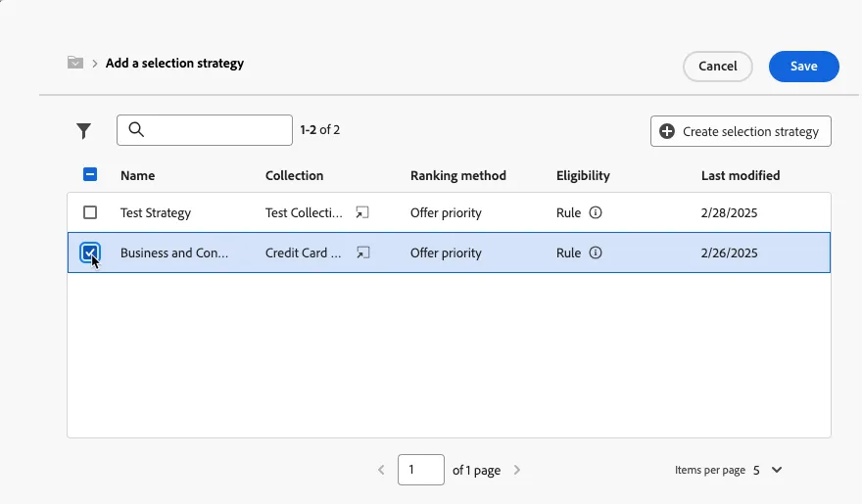Open Test Collection link icon
This screenshot has width=862, height=504.
tap(362, 212)
